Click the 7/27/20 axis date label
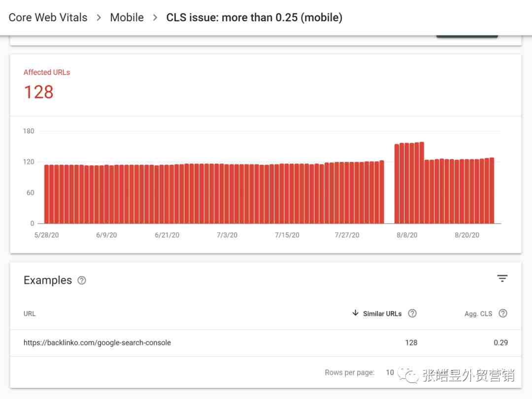This screenshot has height=399, width=532. coord(347,235)
